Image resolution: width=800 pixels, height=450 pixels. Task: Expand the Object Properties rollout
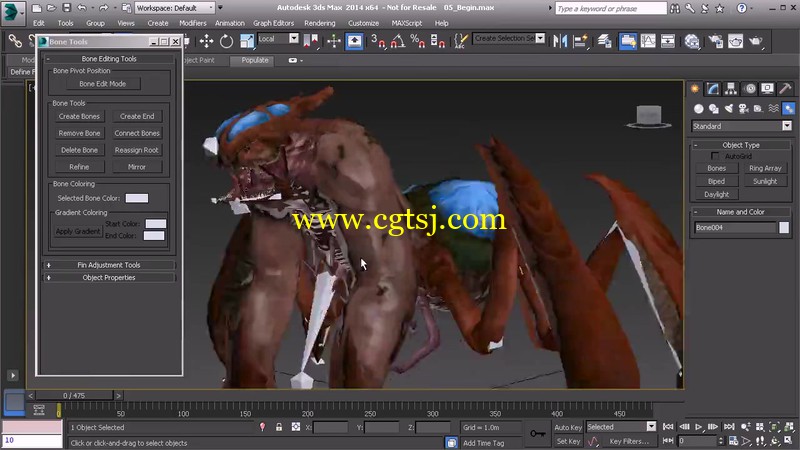pos(109,278)
